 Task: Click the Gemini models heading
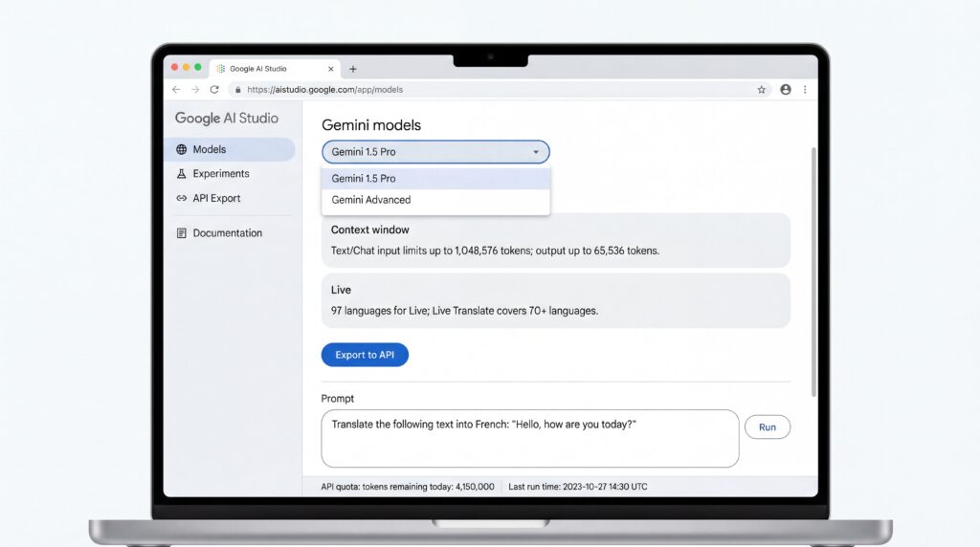click(371, 125)
